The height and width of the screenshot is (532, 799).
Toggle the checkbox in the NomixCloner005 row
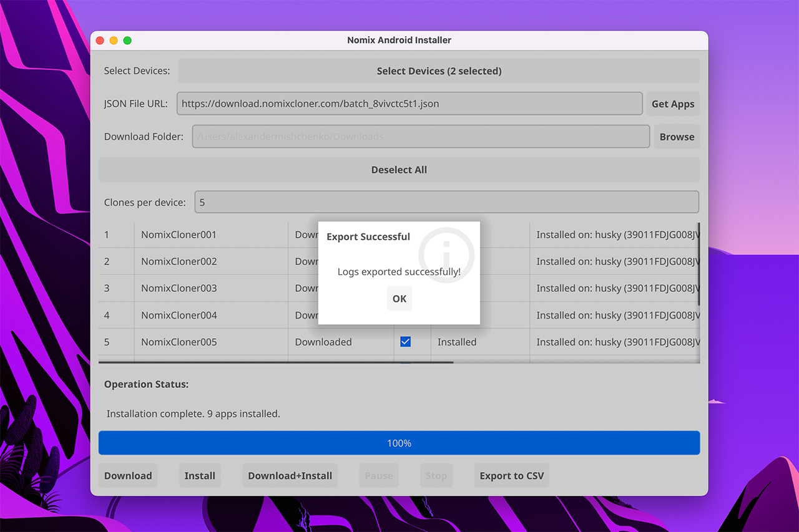pyautogui.click(x=406, y=342)
